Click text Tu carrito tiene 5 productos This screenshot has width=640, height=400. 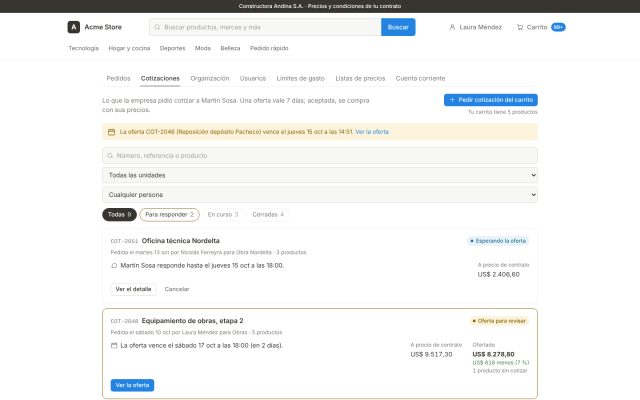coord(502,112)
